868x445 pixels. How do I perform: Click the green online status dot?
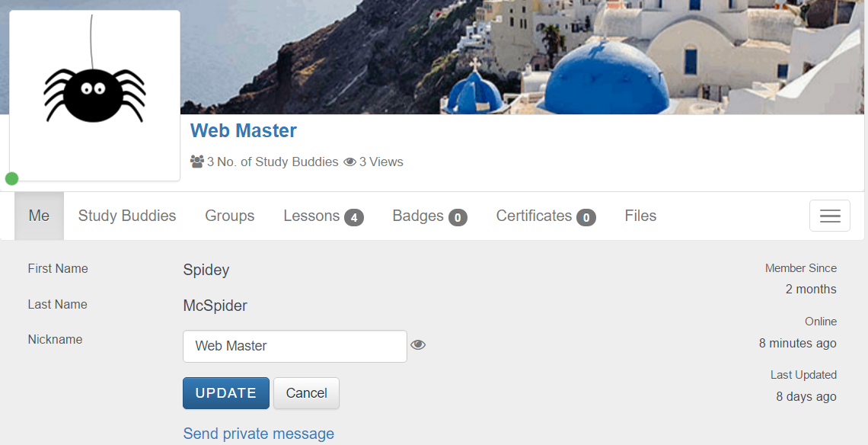11,178
